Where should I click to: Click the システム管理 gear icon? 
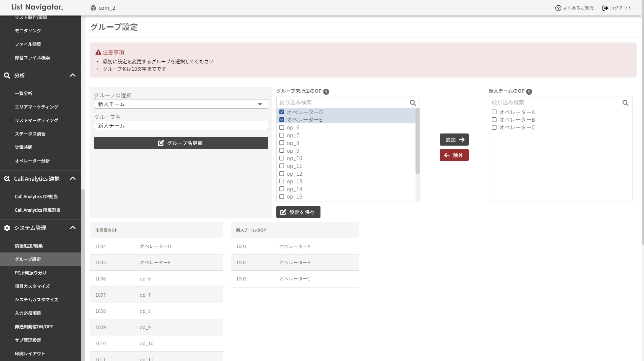(x=7, y=228)
